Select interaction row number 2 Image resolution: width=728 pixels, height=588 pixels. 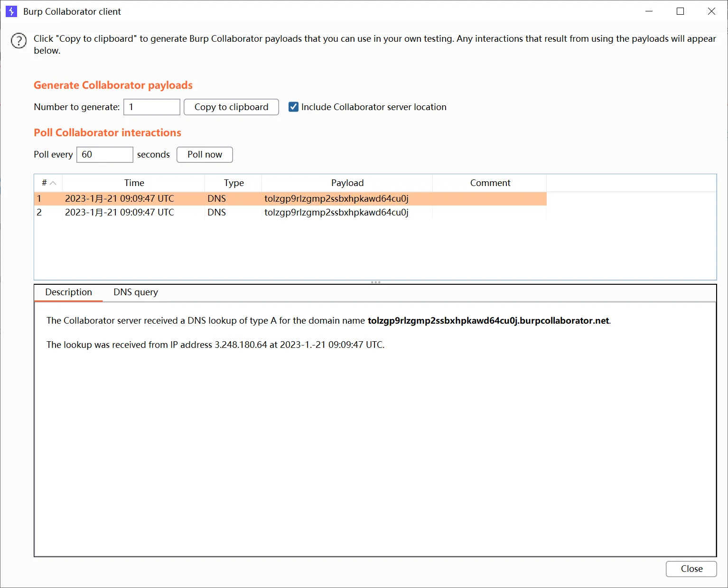point(290,213)
